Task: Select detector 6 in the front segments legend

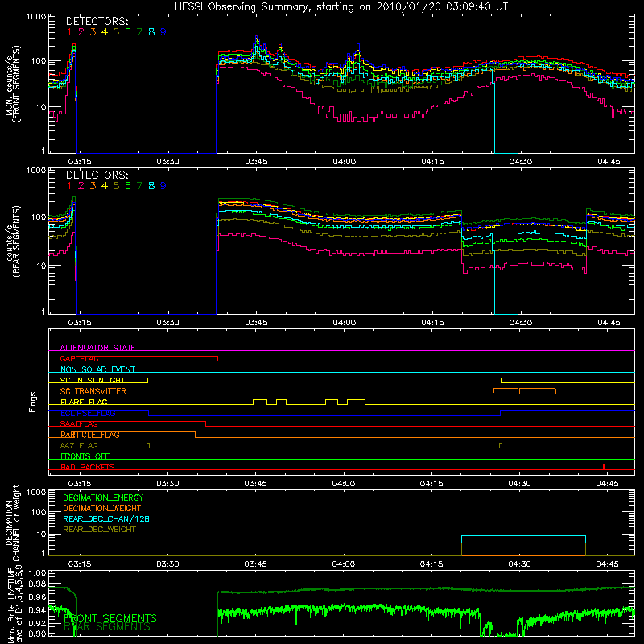Action: point(128,32)
